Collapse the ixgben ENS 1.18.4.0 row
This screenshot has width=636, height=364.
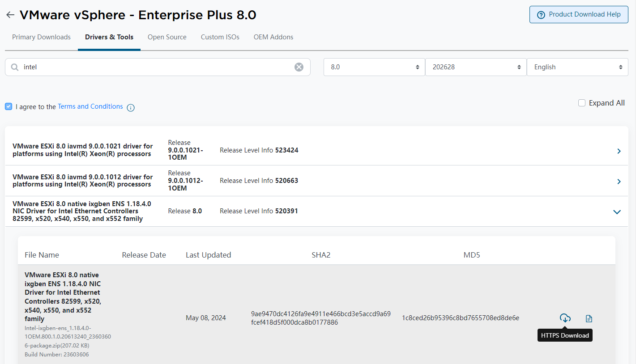(x=617, y=212)
